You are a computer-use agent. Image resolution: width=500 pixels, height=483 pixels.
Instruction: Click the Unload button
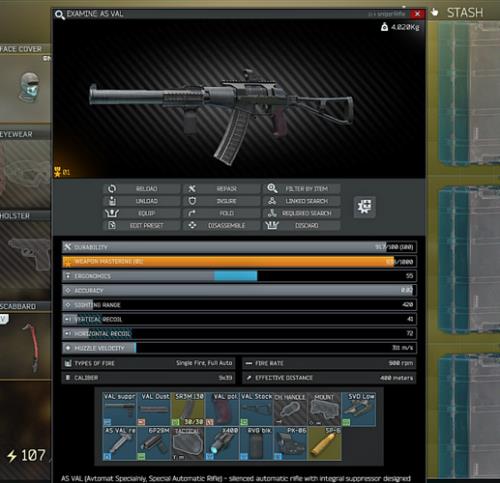(x=142, y=201)
